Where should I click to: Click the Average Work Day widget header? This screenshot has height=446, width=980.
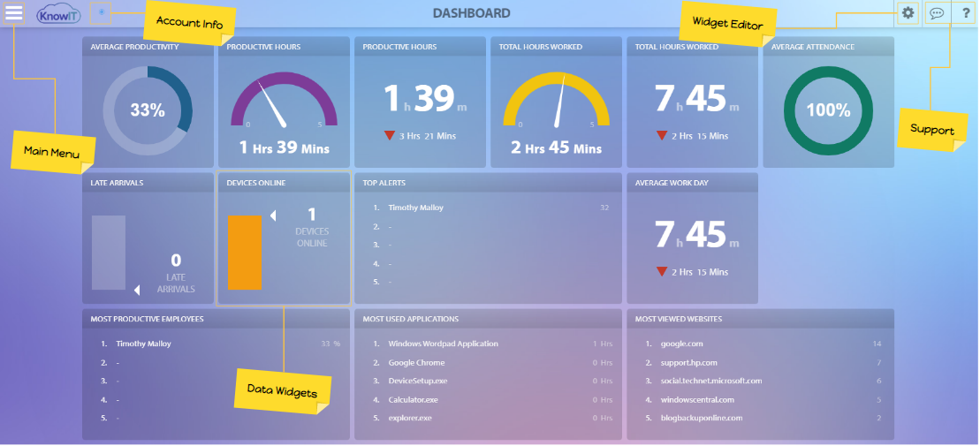[x=693, y=183]
